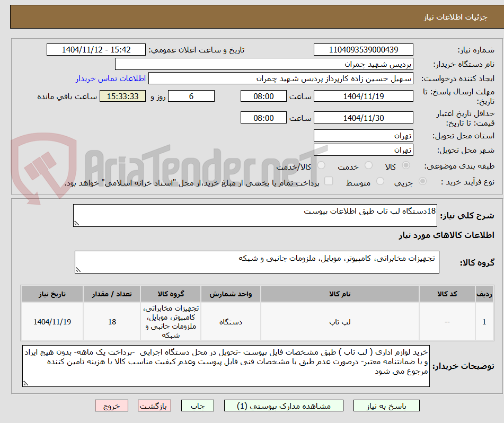This screenshot has height=423, width=504.
Task: Click the لپ تاپ item name cell
Action: [340, 322]
